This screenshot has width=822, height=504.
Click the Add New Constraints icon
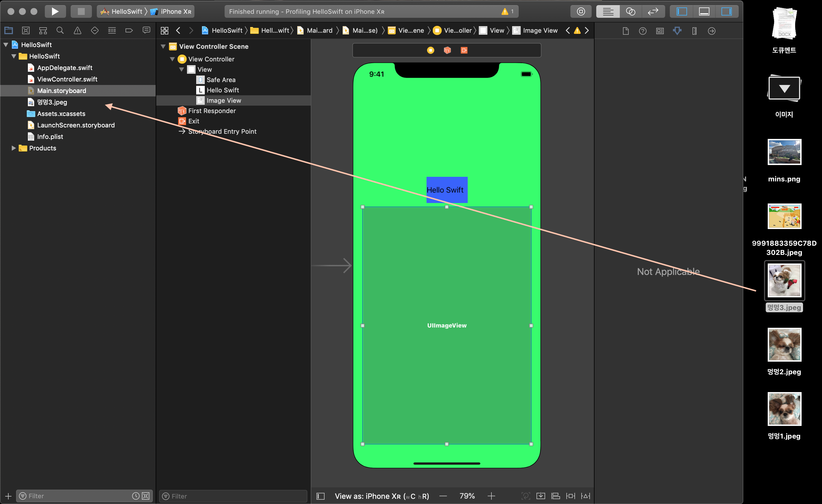[570, 496]
